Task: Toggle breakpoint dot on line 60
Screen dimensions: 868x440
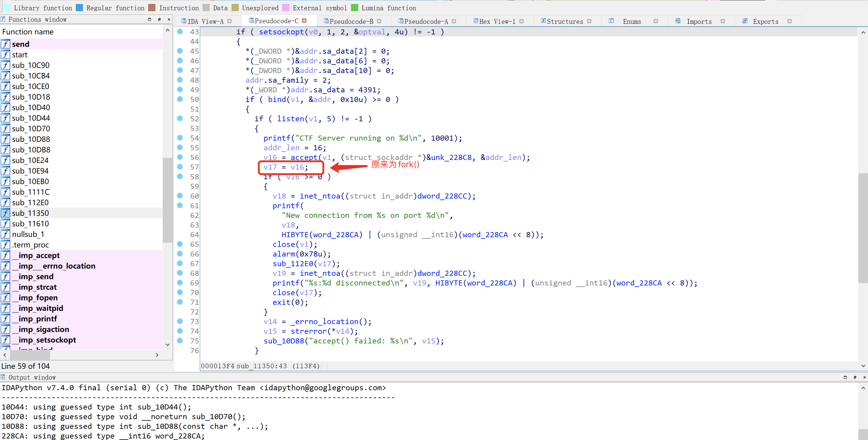Action: pos(180,196)
